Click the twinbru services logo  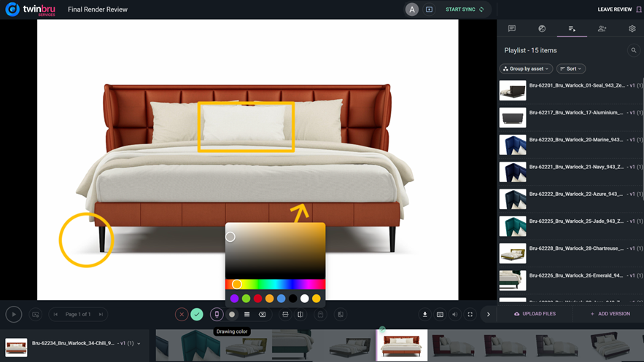pos(30,9)
